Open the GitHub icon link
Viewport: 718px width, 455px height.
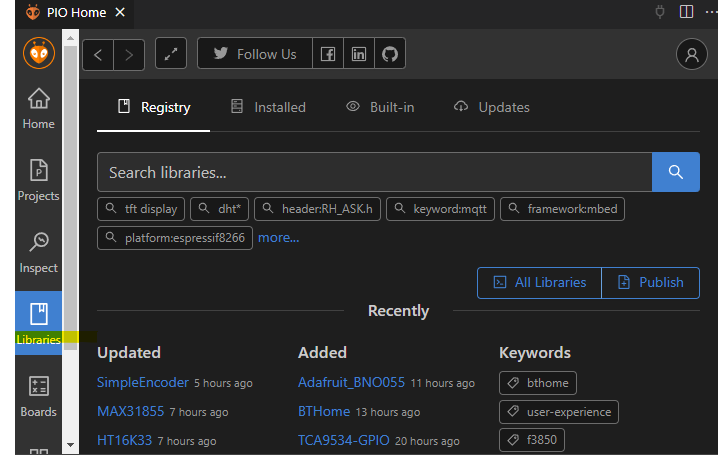click(390, 54)
